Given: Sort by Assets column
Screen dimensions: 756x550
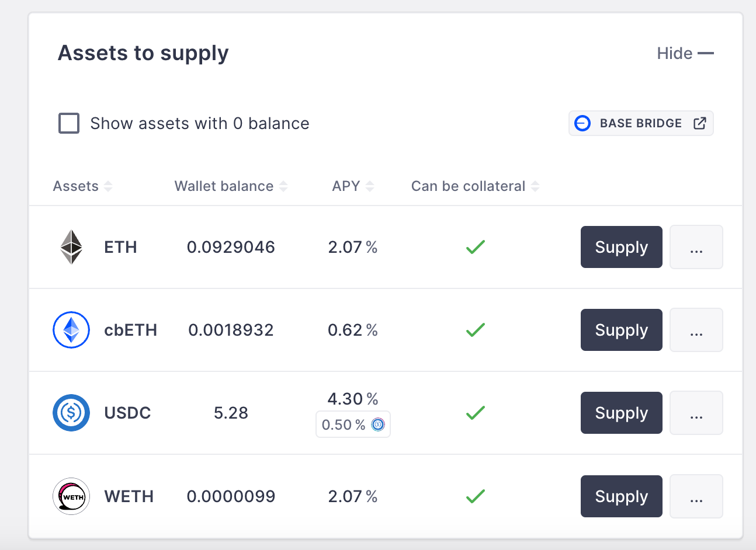Looking at the screenshot, I should 82,186.
